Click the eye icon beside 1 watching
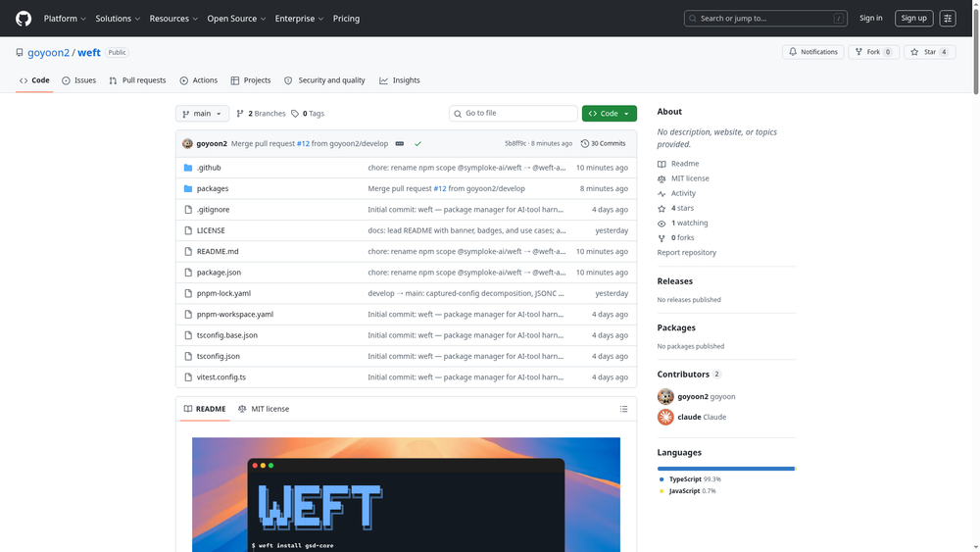Viewport: 980px width, 552px height. click(661, 224)
